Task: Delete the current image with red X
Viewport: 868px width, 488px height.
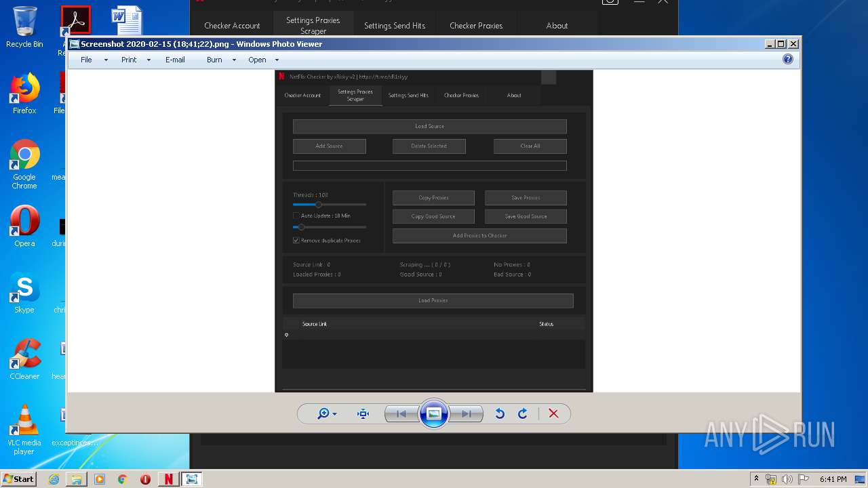Action: (x=553, y=413)
